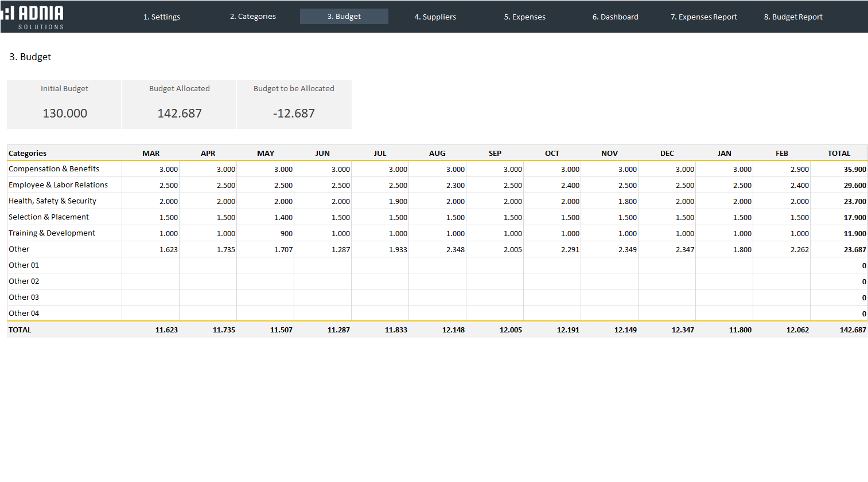The image size is (868, 482).
Task: Open the Categories tab
Action: point(252,17)
